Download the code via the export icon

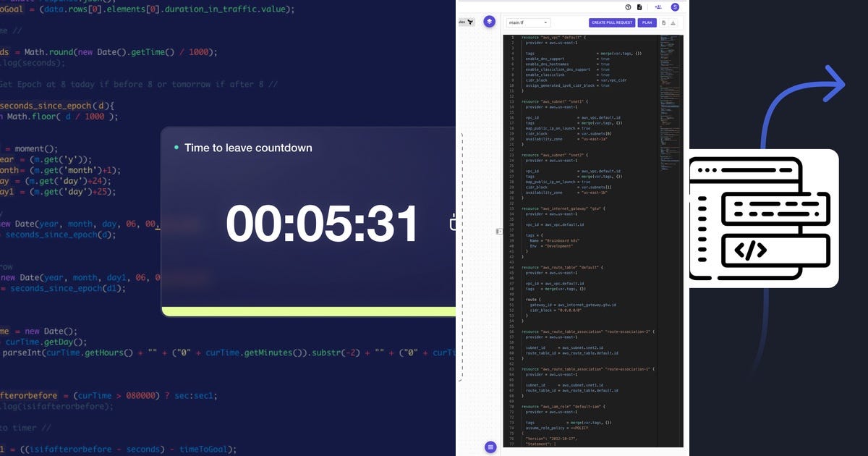[674, 22]
